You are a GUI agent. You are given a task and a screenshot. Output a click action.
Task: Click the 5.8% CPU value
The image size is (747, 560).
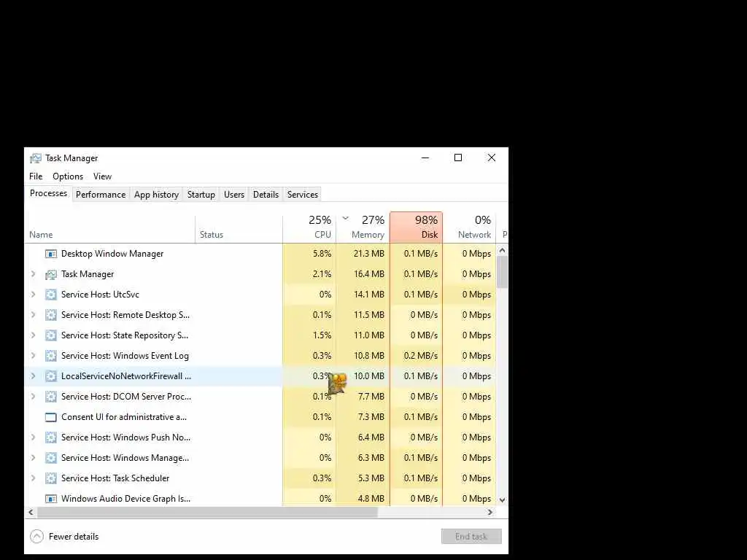tap(322, 254)
